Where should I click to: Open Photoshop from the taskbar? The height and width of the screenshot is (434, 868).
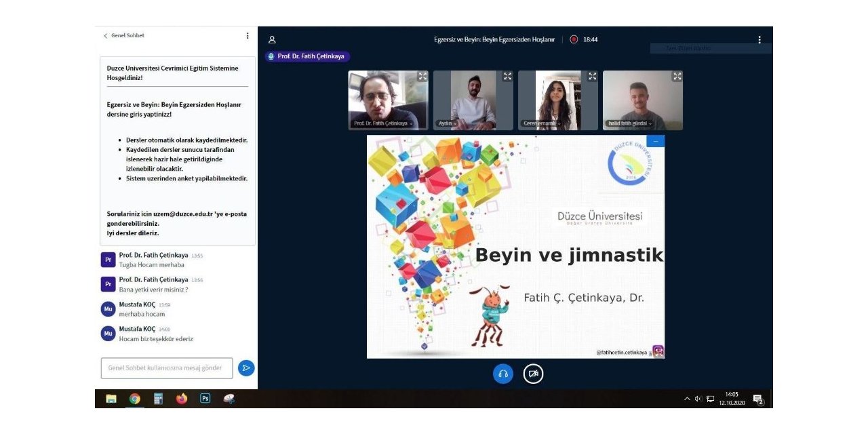point(205,399)
